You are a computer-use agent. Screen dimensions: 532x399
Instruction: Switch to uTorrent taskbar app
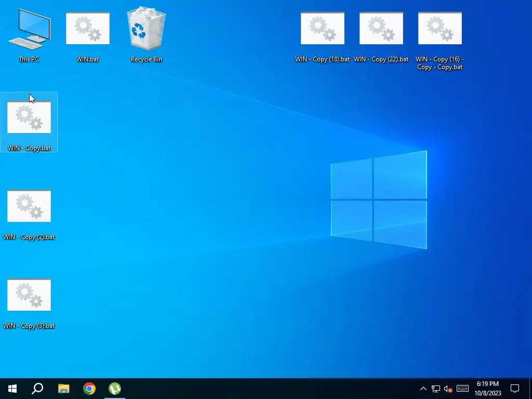click(115, 389)
